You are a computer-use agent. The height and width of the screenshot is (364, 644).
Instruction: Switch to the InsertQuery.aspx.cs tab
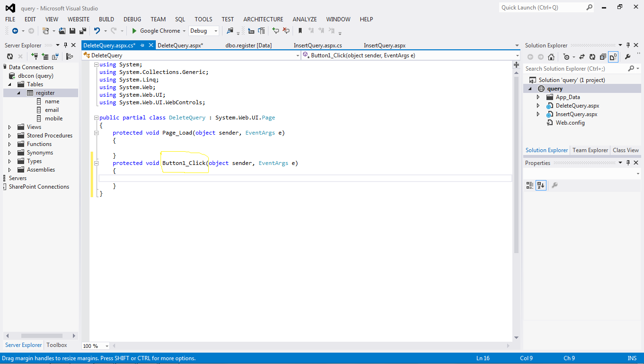click(318, 45)
